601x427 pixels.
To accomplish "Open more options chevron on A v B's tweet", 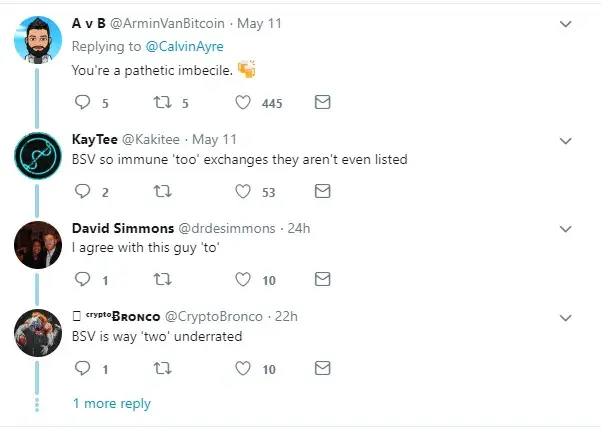I will tap(565, 23).
